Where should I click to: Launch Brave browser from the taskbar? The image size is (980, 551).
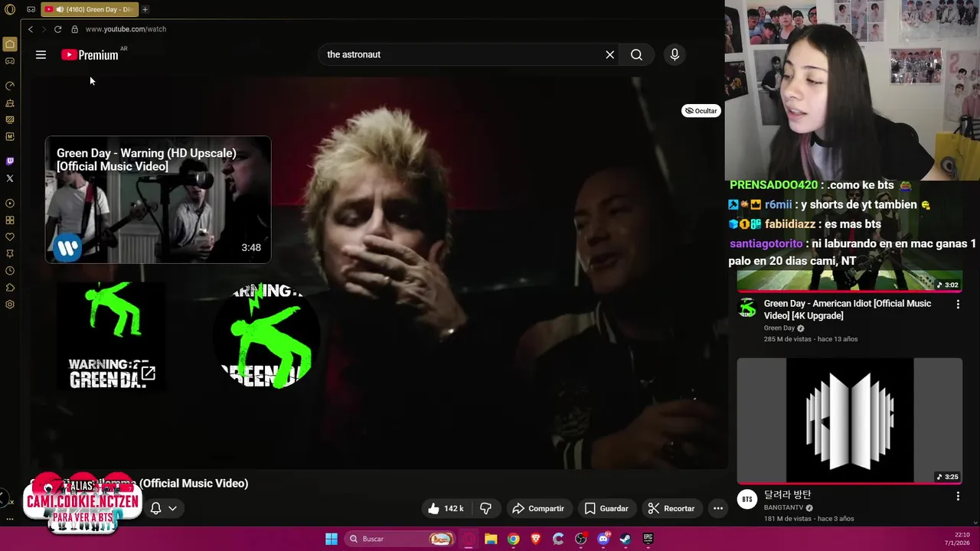click(536, 539)
